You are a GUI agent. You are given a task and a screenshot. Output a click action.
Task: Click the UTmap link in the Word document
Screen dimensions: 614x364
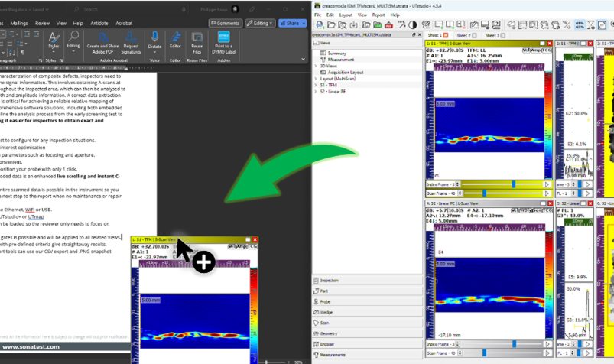coord(36,216)
